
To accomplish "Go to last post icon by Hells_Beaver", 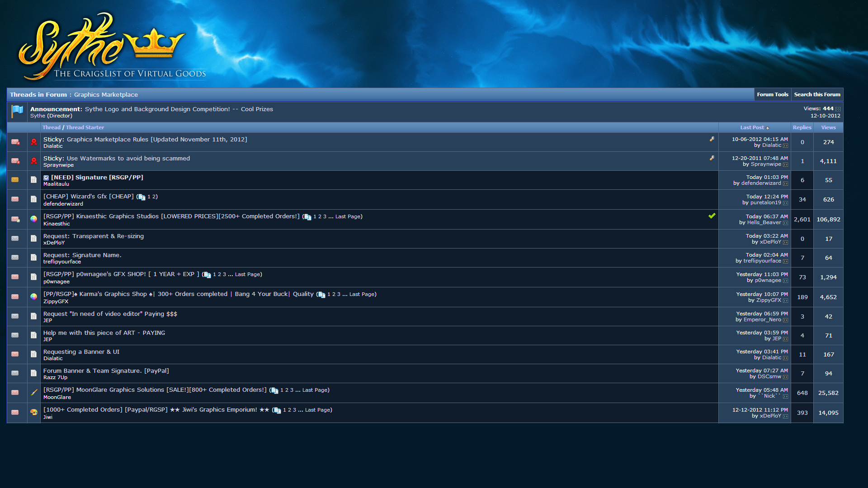I will [785, 223].
